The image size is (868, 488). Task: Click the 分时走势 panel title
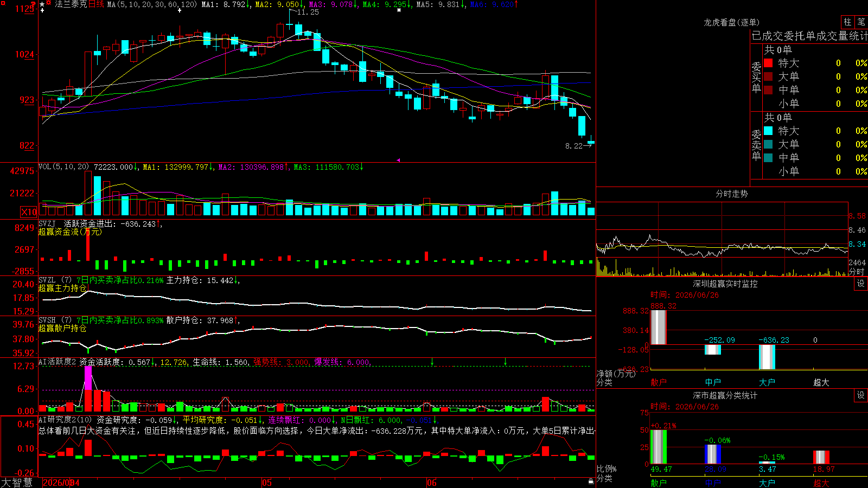[x=732, y=194]
